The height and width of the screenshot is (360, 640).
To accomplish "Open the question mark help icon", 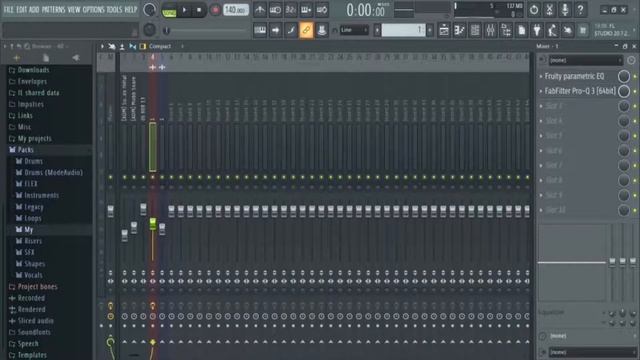I will pyautogui.click(x=580, y=9).
